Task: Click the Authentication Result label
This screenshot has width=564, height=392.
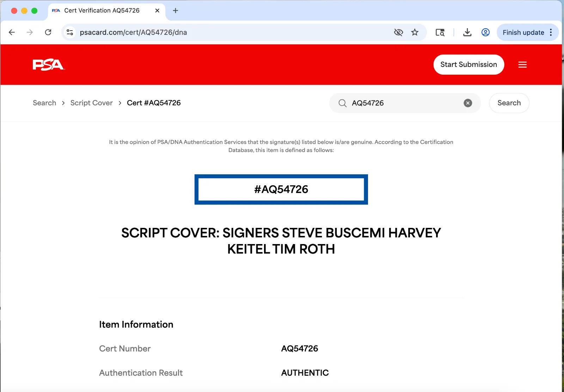Action: pyautogui.click(x=141, y=373)
